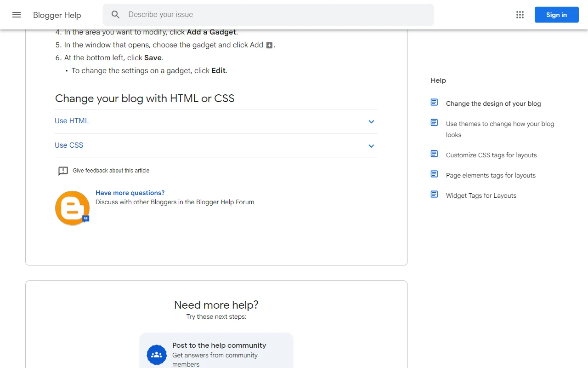Click document icon beside Change the design
Viewport: 588px width, 368px height.
[x=434, y=102]
